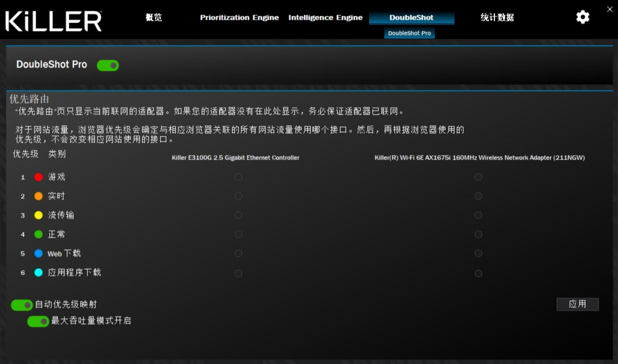The image size is (618, 364).
Task: Click the DoubleShot Pro heading text
Action: [x=52, y=64]
